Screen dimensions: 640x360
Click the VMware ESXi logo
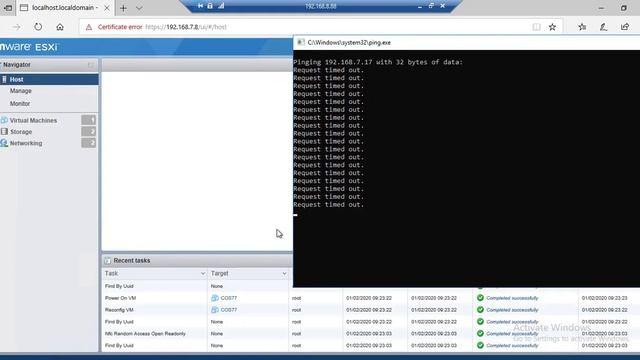point(29,47)
